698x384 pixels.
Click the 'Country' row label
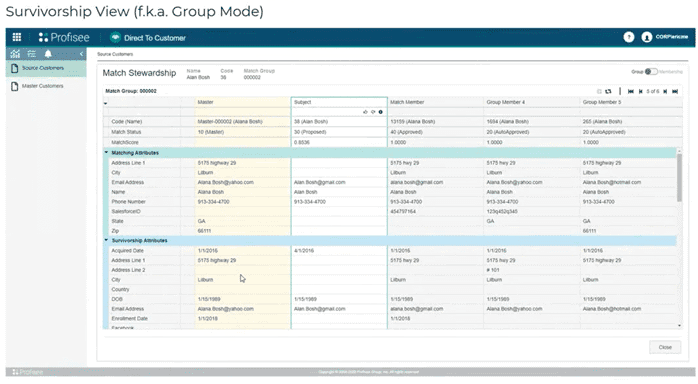click(120, 289)
